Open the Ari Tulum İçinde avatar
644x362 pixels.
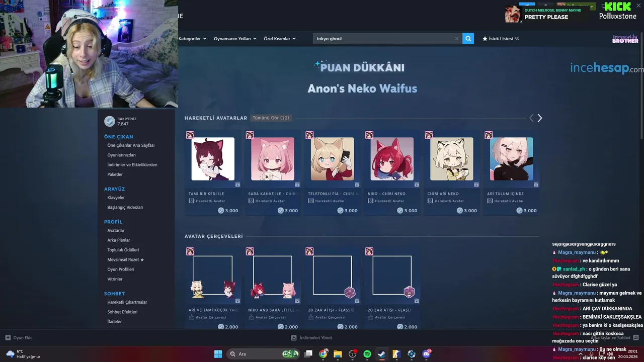511,173
